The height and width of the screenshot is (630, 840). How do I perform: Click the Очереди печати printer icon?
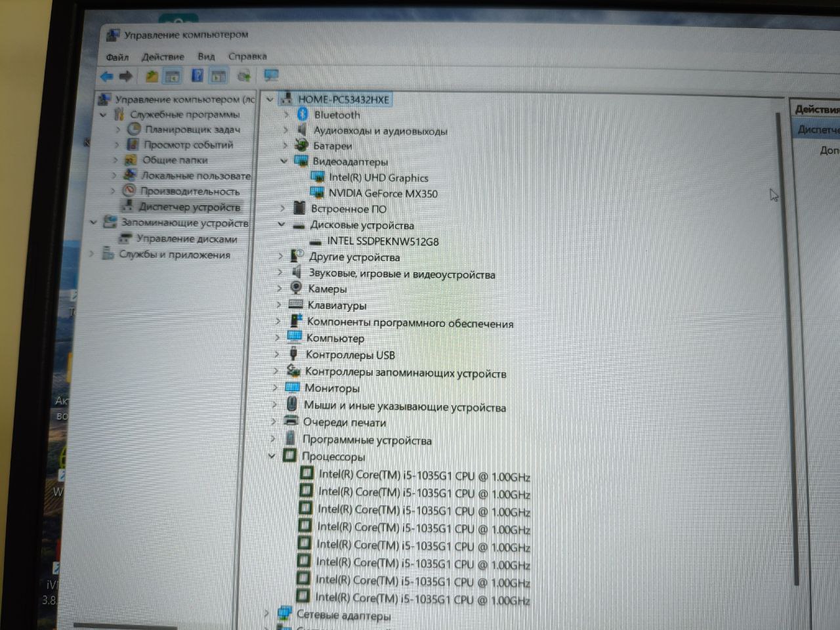pos(291,421)
